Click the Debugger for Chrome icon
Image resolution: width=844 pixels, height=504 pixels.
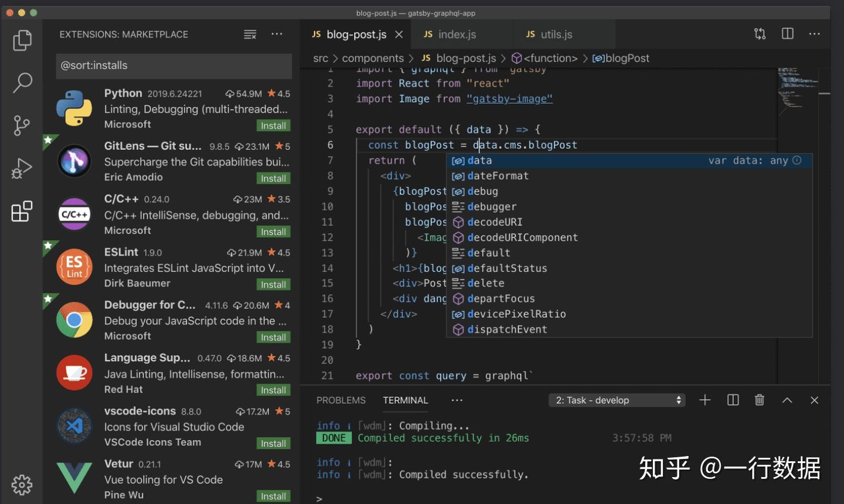pyautogui.click(x=74, y=320)
